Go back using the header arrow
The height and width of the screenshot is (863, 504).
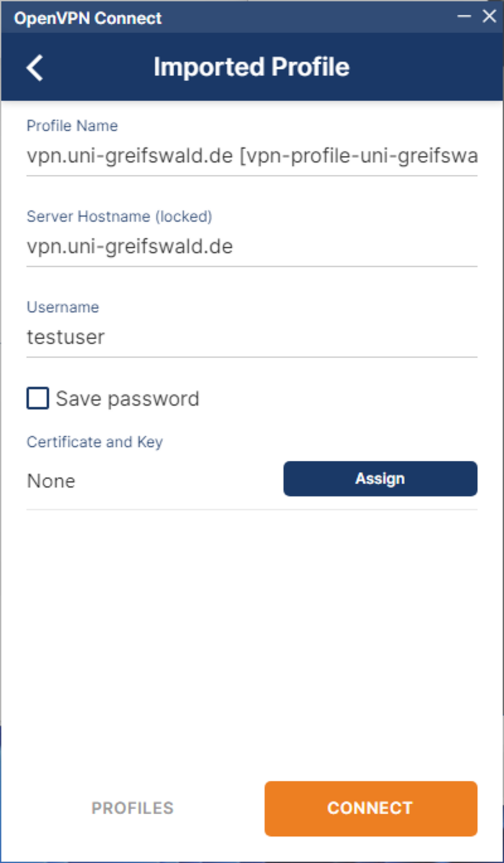[35, 67]
